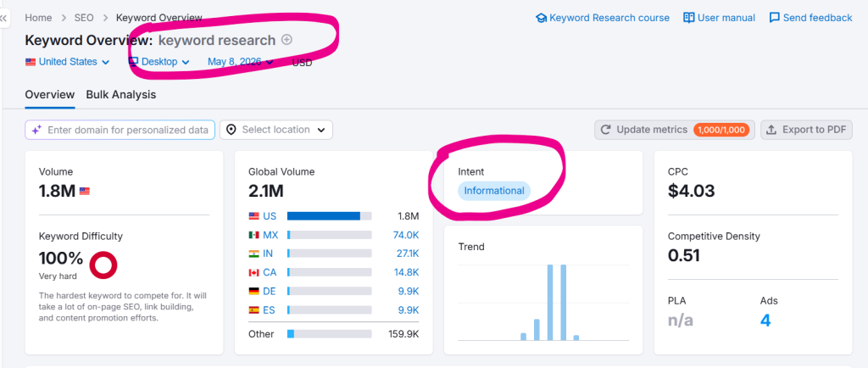This screenshot has height=368, width=868.
Task: Click the red Keyword Difficulty ring
Action: click(x=103, y=265)
